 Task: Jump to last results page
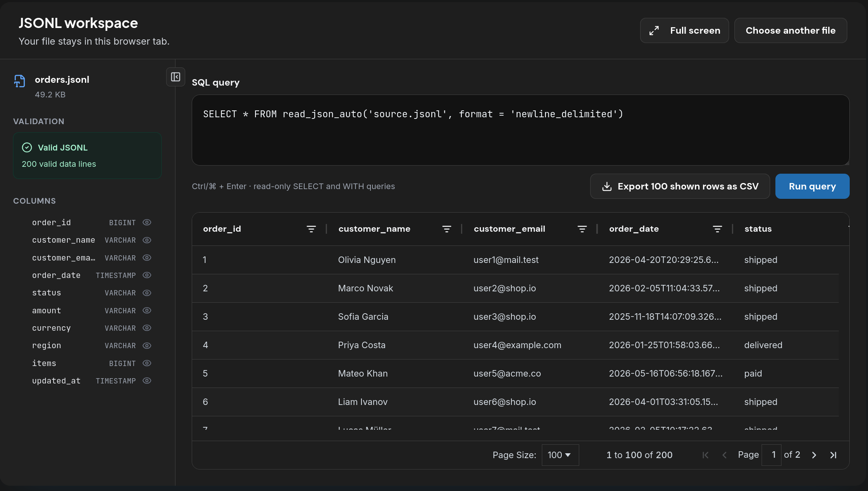click(833, 455)
